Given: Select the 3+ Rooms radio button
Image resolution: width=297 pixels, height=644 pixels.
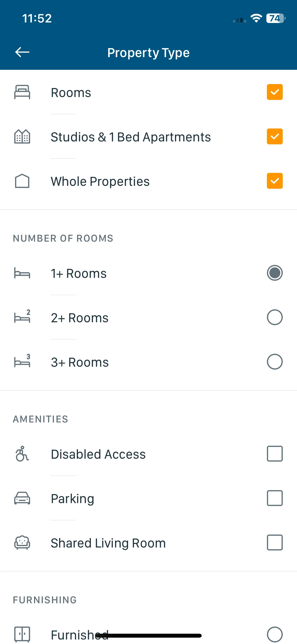Looking at the screenshot, I should point(275,362).
